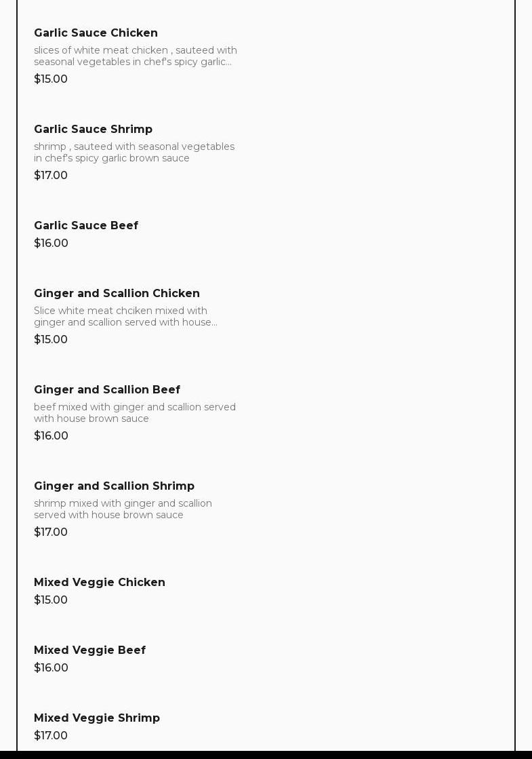Viewport: 532px width, 759px height.
Task: Open the Garlic Sauce Chicken menu item
Action: (96, 33)
